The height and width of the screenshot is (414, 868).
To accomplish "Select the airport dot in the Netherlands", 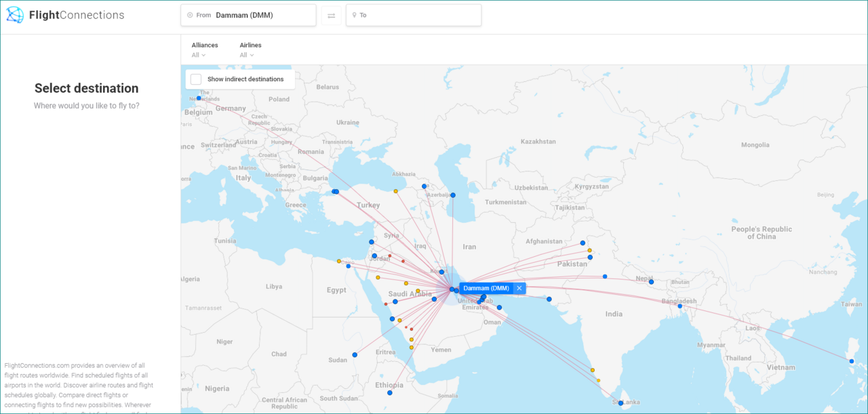I will tap(199, 98).
